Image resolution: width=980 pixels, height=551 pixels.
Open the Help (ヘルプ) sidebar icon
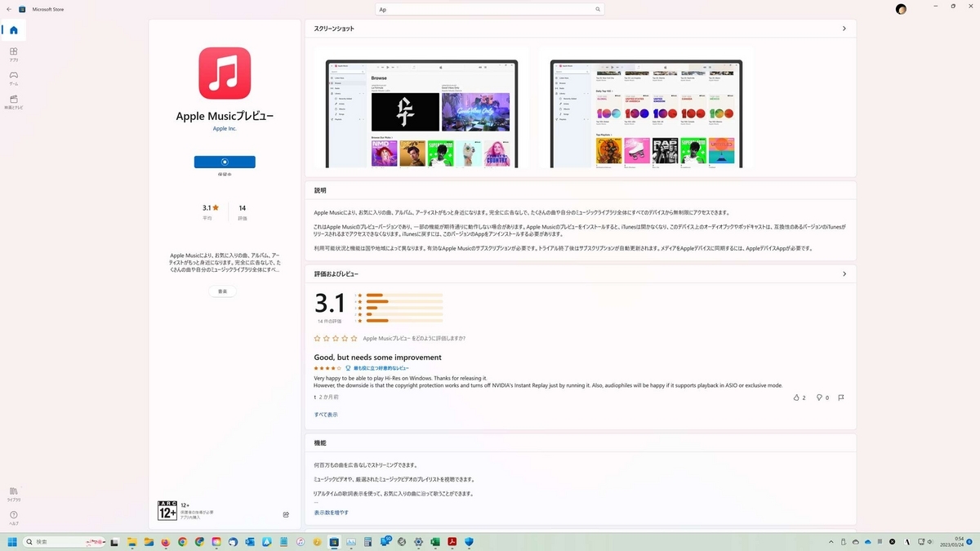tap(13, 518)
